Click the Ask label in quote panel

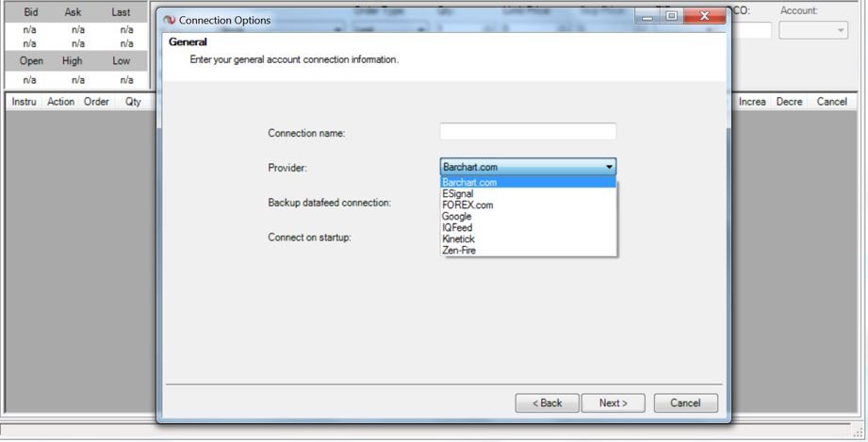click(73, 12)
